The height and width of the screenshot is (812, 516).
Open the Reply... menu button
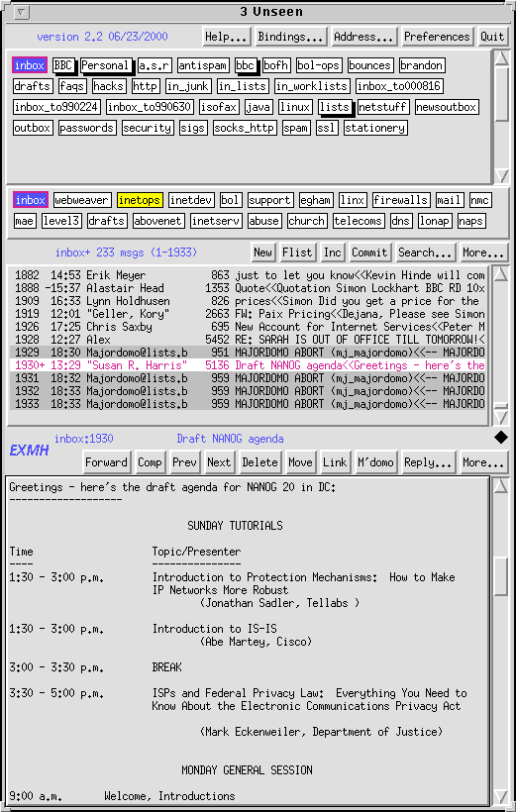[429, 462]
